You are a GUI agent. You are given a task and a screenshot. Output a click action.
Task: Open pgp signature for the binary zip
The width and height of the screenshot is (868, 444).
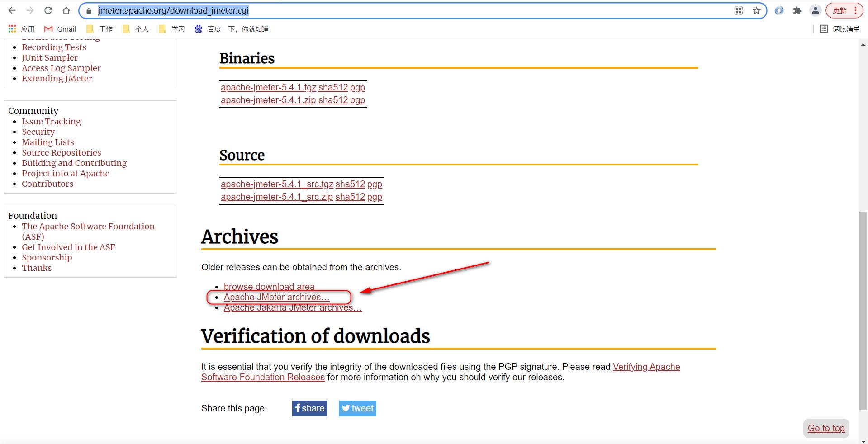click(357, 100)
